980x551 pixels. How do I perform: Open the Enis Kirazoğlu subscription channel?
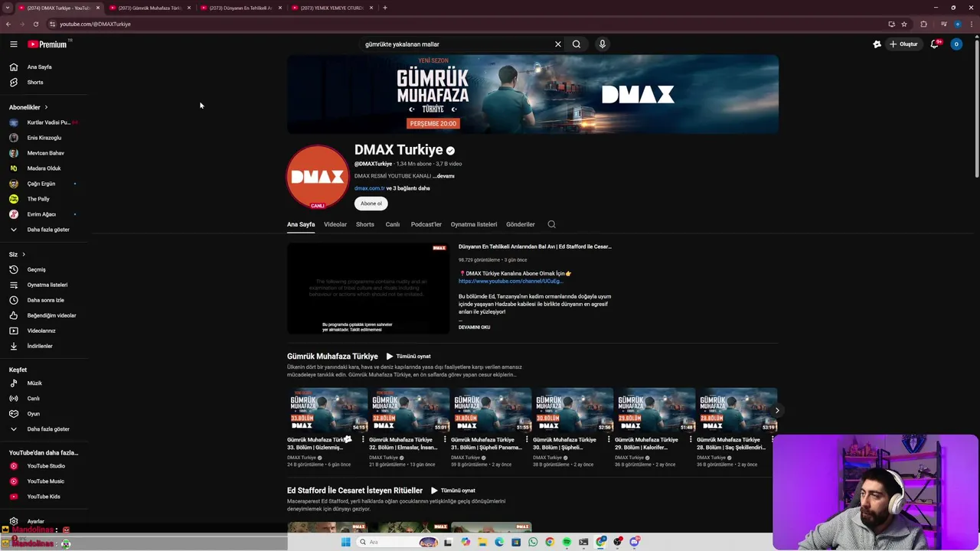coord(44,138)
